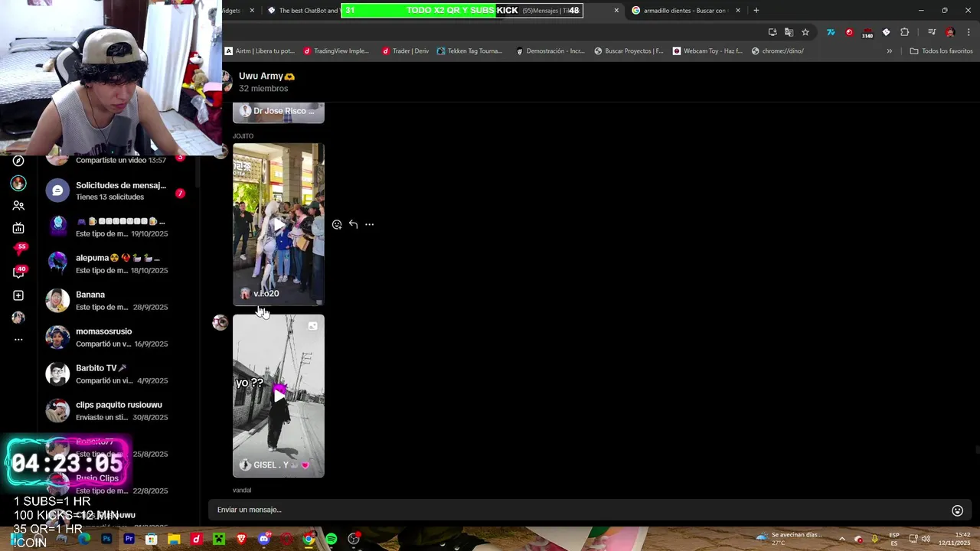Viewport: 980px width, 551px height.
Task: Open the v.ro20 shared video thumbnail
Action: pyautogui.click(x=279, y=224)
